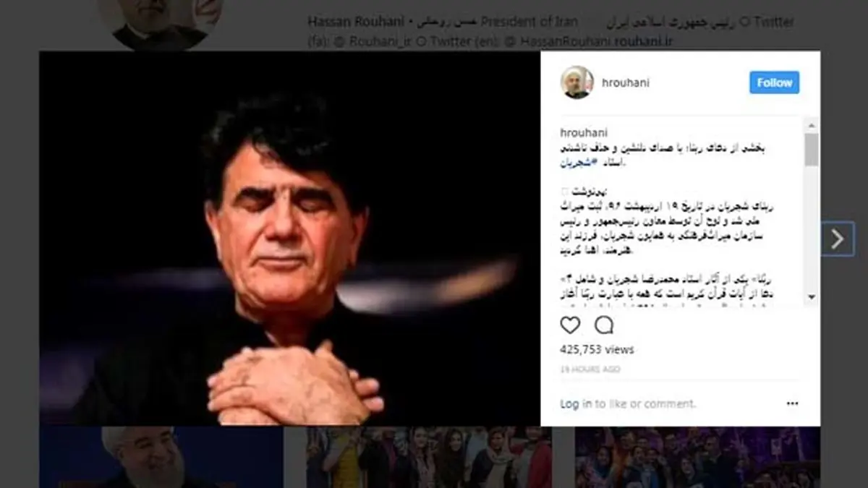This screenshot has width=868, height=488.
Task: Open bottom-right thumbnail of crowd
Action: (x=697, y=458)
